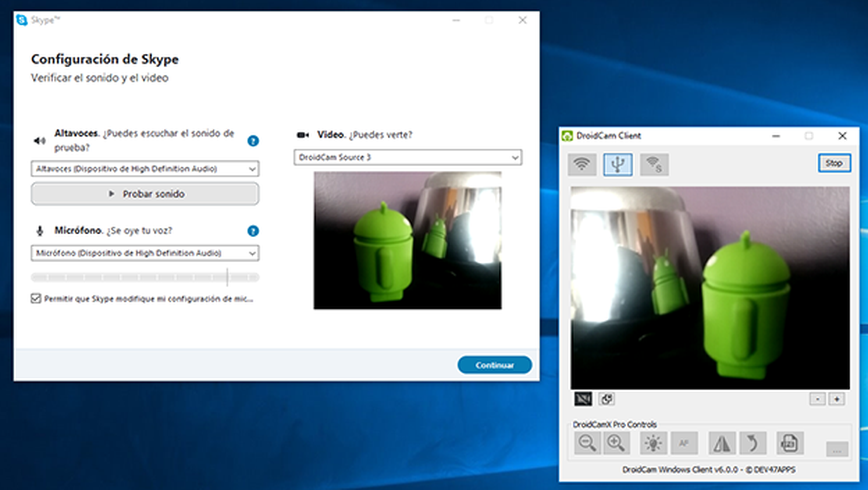Click the 'Configuración de Skype' heading
868x490 pixels.
point(105,59)
